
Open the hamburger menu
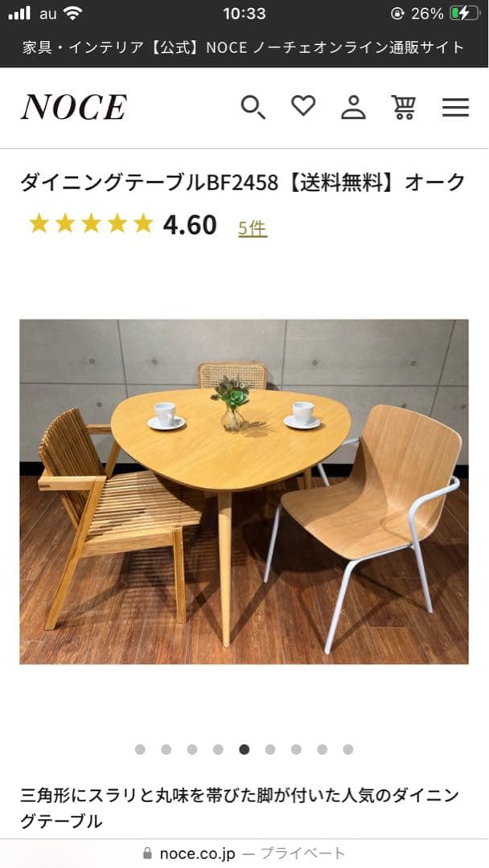point(455,107)
